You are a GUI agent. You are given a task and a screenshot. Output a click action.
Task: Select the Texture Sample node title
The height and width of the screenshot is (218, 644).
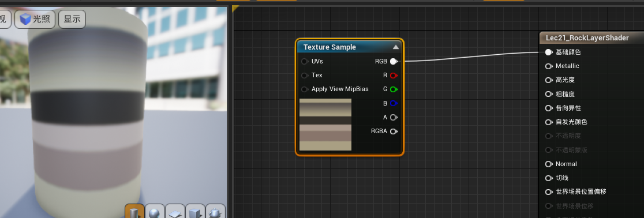[330, 47]
